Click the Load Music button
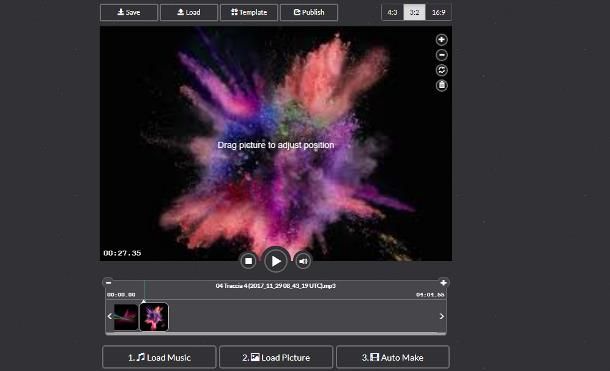Image resolution: width=610 pixels, height=371 pixels. 159,357
